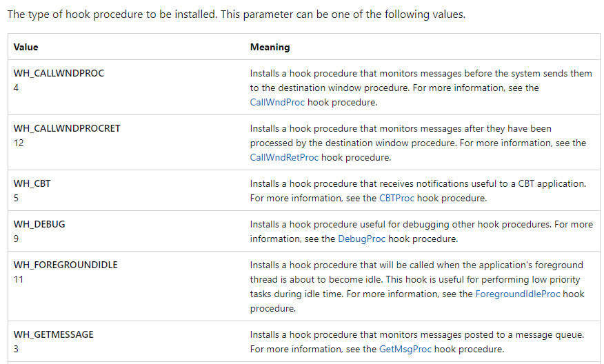Click the number 9 under WH_DEBUG

[x=17, y=239]
